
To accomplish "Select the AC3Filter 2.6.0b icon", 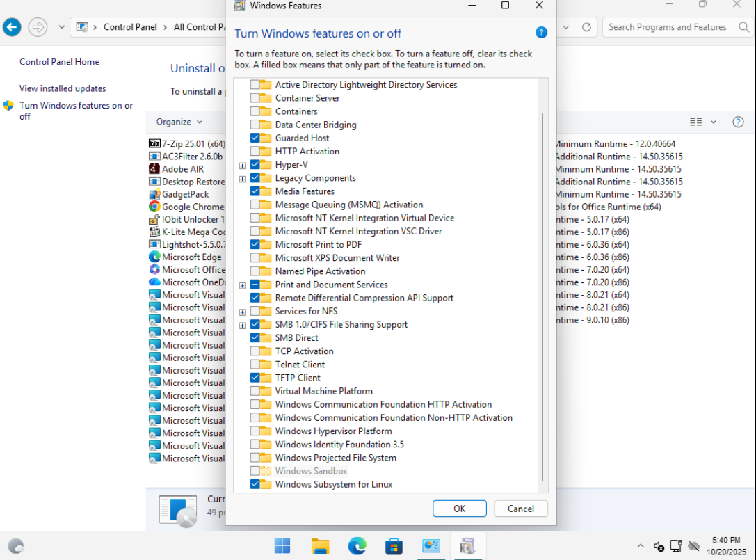I will point(154,157).
